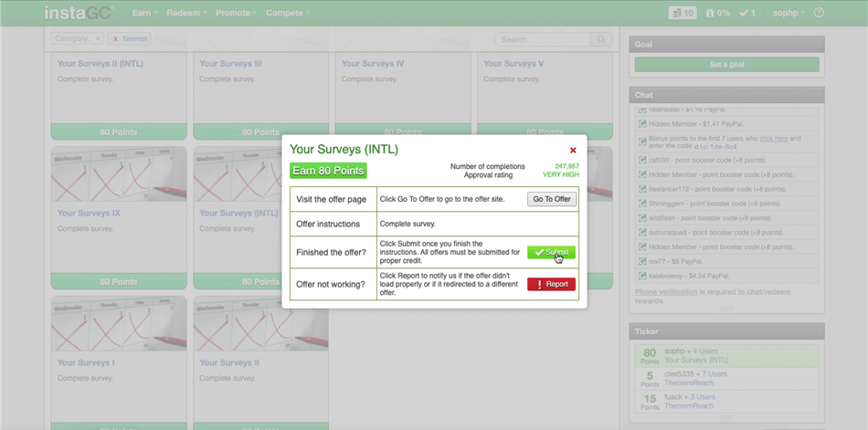Click the 247,957 completions number
The image size is (868, 430).
point(566,166)
